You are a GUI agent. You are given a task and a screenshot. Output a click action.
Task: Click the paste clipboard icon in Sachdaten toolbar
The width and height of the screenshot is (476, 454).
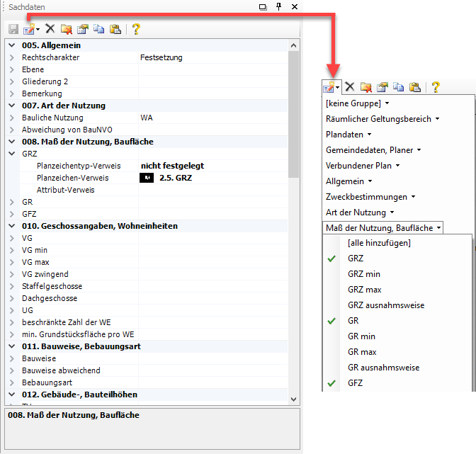(x=115, y=29)
